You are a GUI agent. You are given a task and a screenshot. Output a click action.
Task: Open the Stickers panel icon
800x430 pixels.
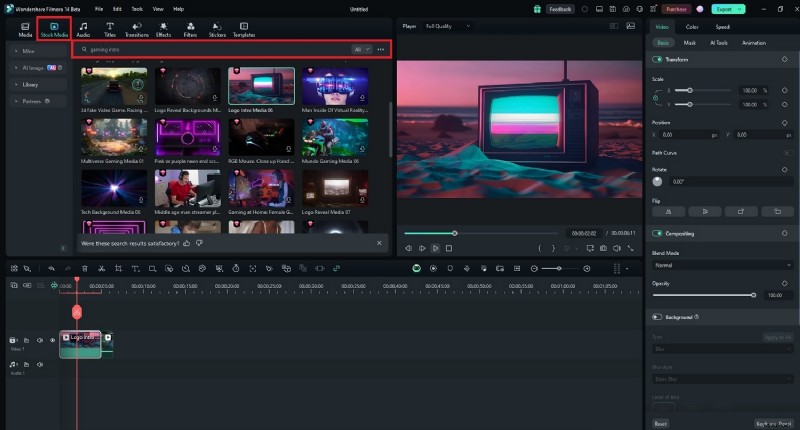point(217,27)
